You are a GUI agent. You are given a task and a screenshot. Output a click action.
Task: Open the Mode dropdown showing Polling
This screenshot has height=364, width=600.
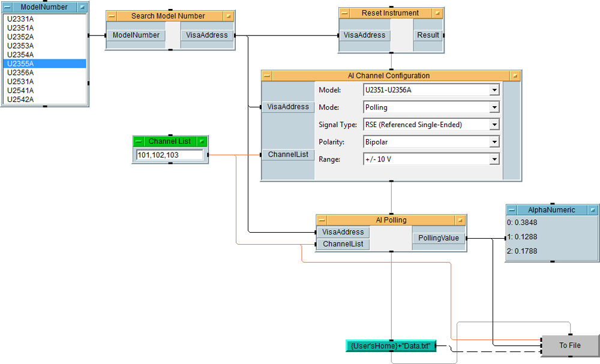[494, 107]
